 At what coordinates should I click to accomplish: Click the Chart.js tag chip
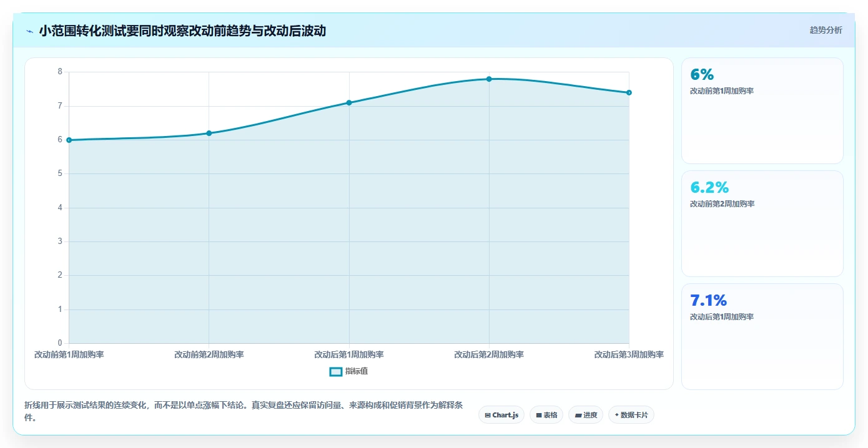tap(501, 415)
